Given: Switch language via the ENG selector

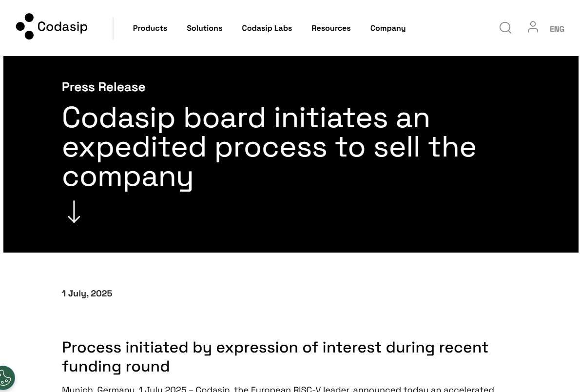Looking at the screenshot, I should tap(557, 29).
